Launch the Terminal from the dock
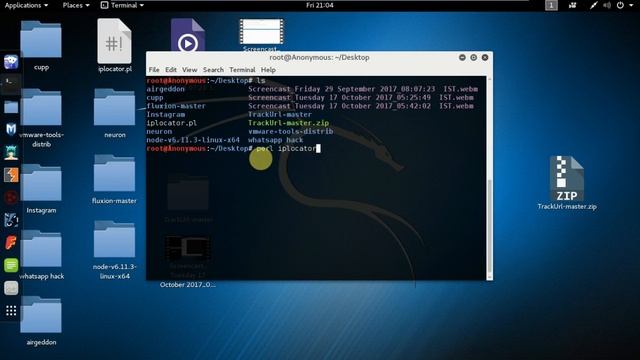 click(x=11, y=84)
